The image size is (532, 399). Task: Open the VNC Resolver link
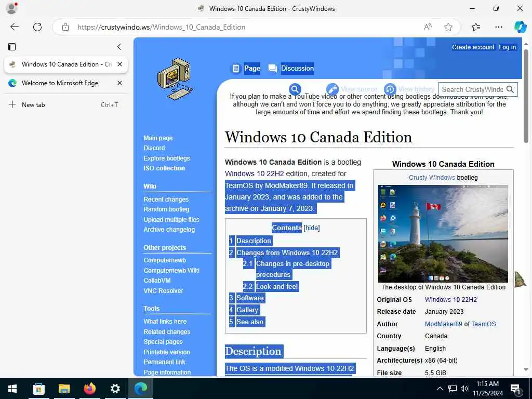(163, 291)
